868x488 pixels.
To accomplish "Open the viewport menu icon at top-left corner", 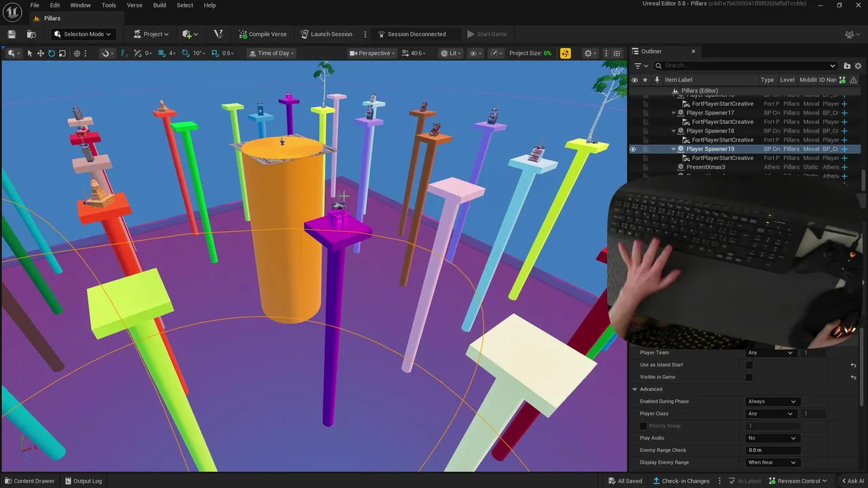I will [x=12, y=53].
